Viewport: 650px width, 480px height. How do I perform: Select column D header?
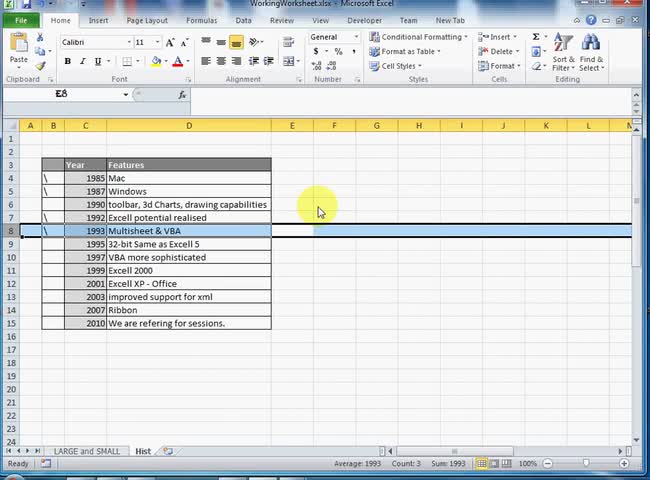point(189,126)
